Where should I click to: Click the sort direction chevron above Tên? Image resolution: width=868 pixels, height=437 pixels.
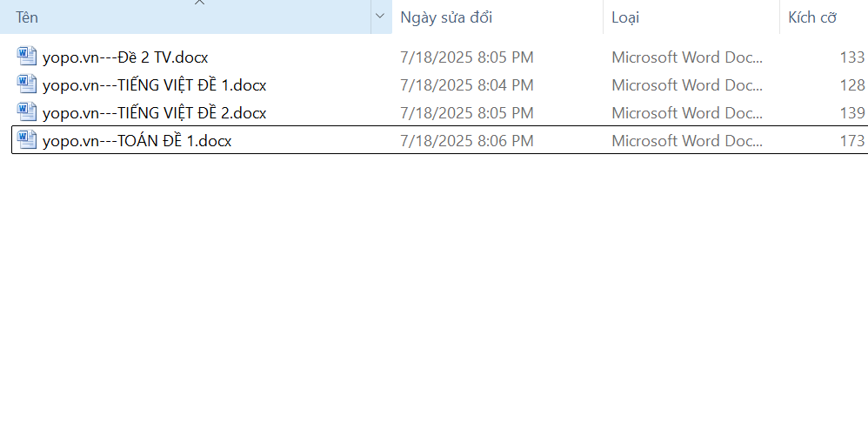(x=199, y=3)
